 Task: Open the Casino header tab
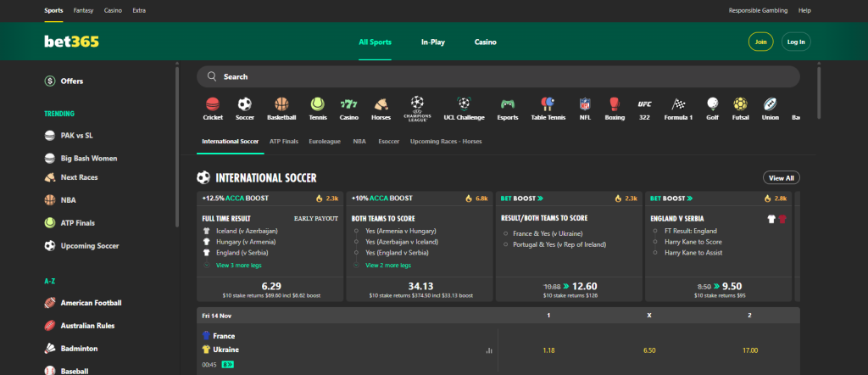(x=486, y=42)
